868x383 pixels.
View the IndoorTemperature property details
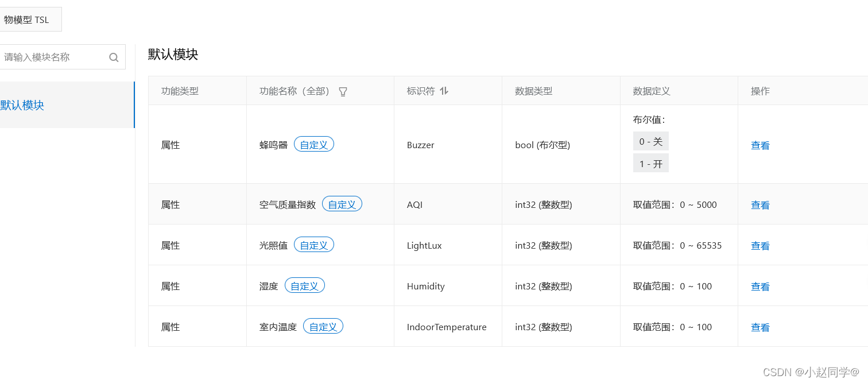759,327
